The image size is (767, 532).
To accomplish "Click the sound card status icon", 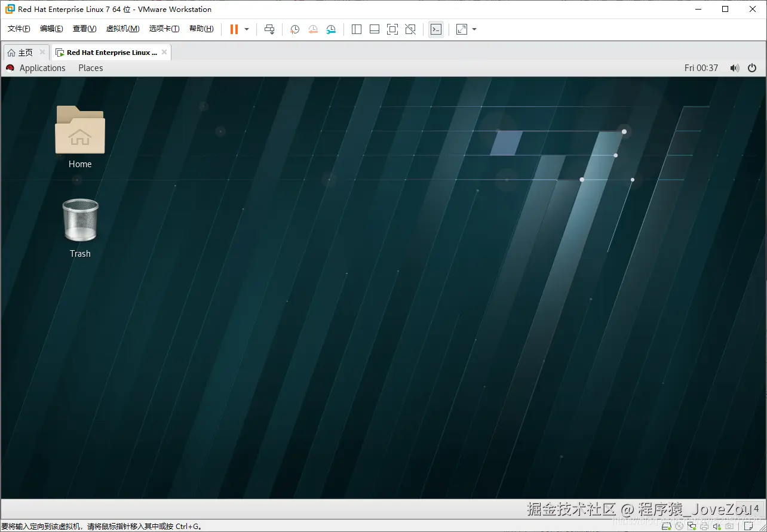I will coord(717,527).
